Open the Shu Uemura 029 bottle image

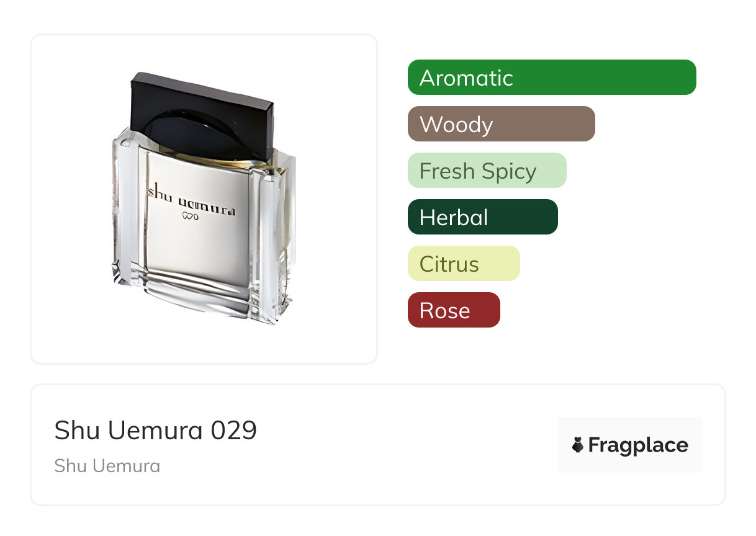coord(204,199)
